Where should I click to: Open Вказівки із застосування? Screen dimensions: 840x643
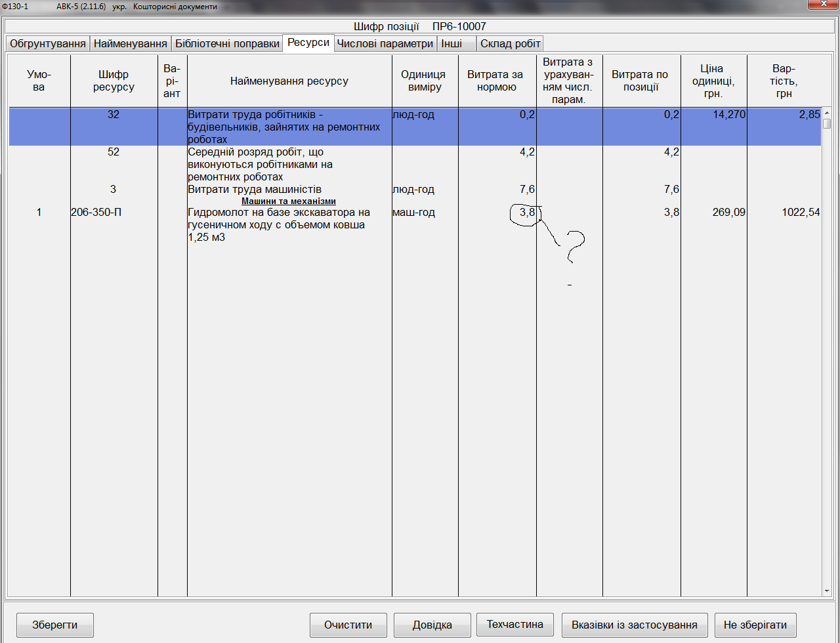click(x=634, y=625)
